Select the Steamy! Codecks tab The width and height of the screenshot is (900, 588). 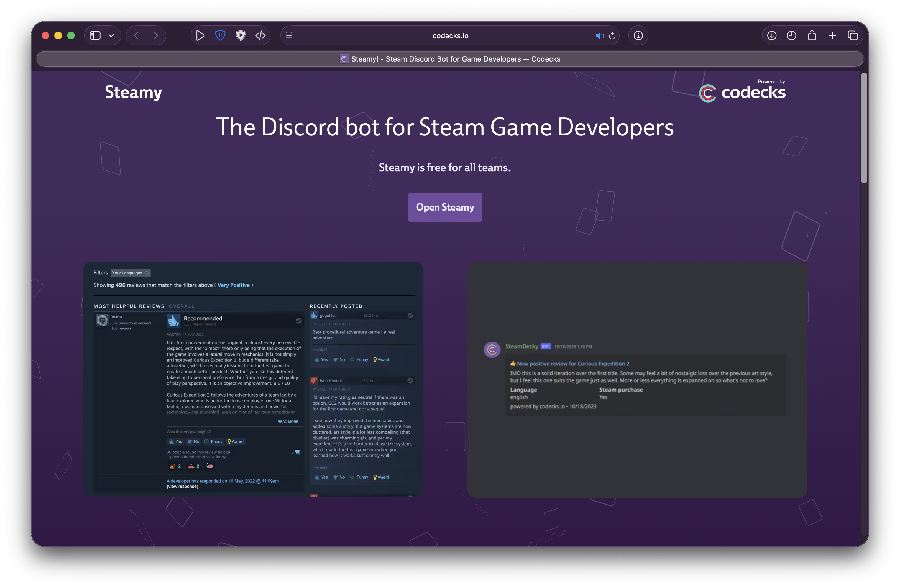pyautogui.click(x=450, y=59)
